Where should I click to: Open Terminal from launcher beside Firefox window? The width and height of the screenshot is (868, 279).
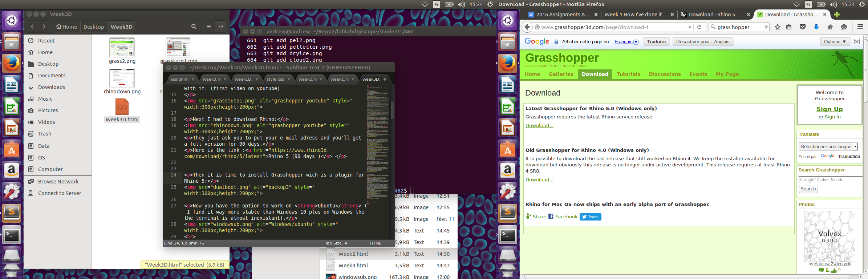508,235
